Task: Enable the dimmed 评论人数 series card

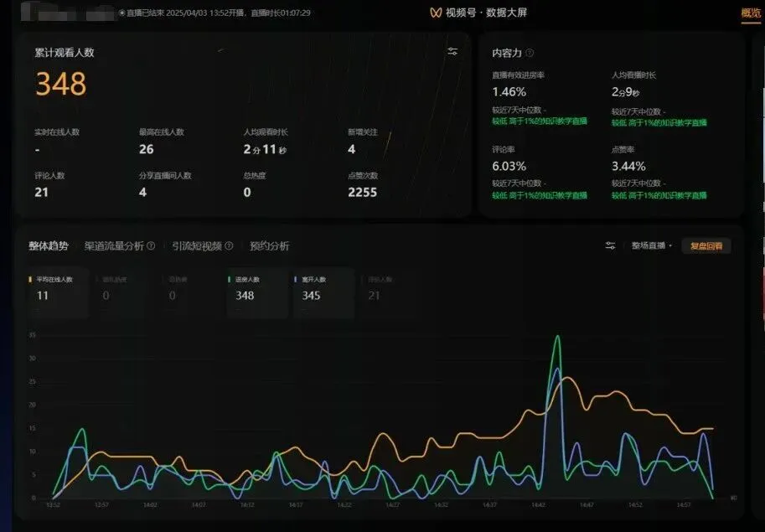Action: coord(387,292)
